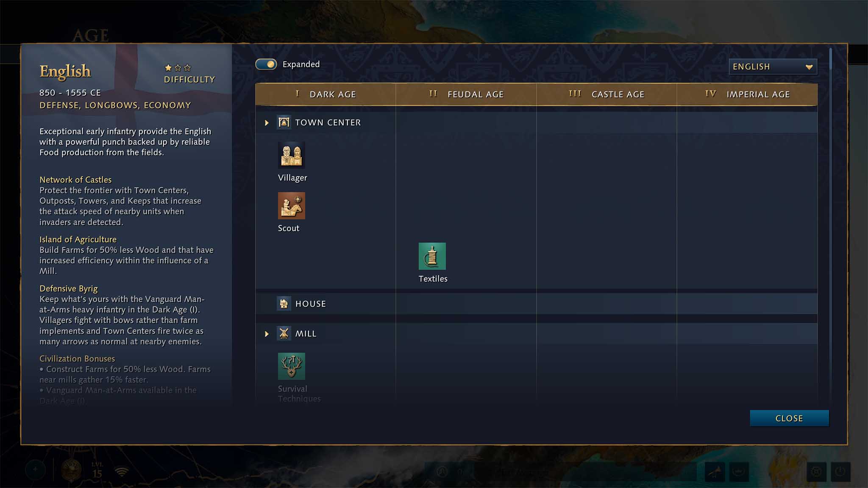The height and width of the screenshot is (488, 868).
Task: Click the Town Center building icon
Action: (284, 122)
